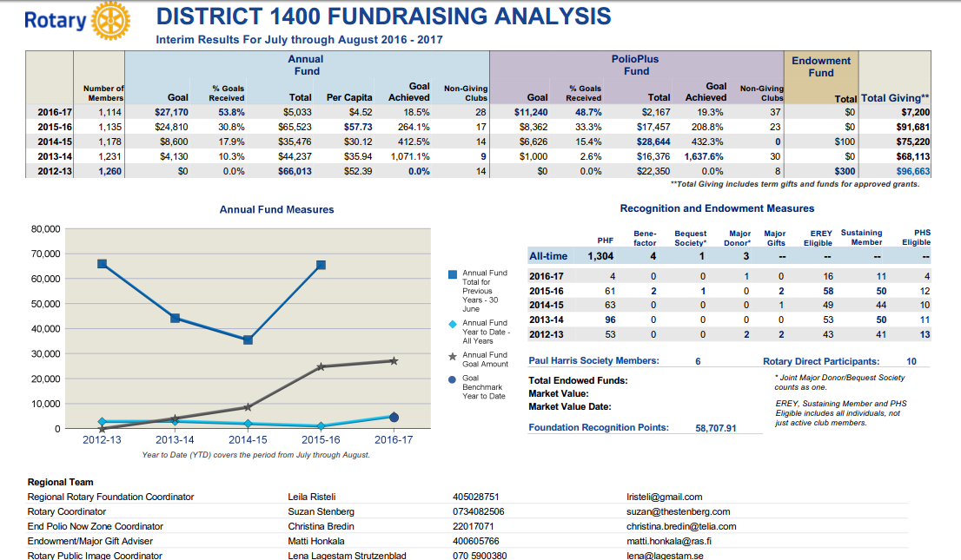The image size is (961, 560).
Task: Click the Endowment Fund column header
Action: point(821,67)
